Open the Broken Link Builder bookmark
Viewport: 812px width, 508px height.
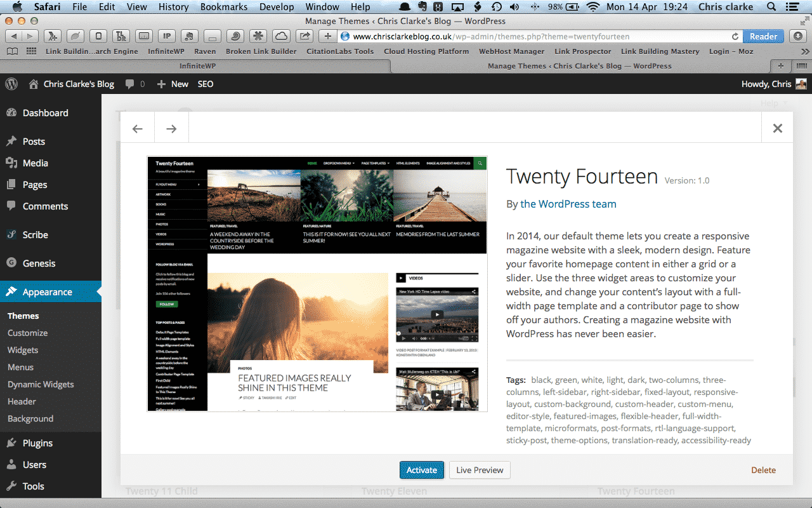(261, 51)
